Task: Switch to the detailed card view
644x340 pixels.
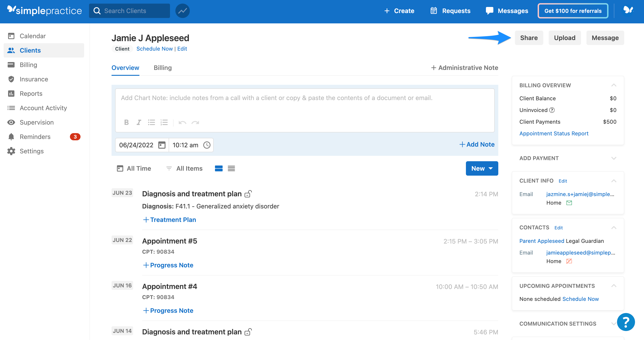Action: click(219, 168)
